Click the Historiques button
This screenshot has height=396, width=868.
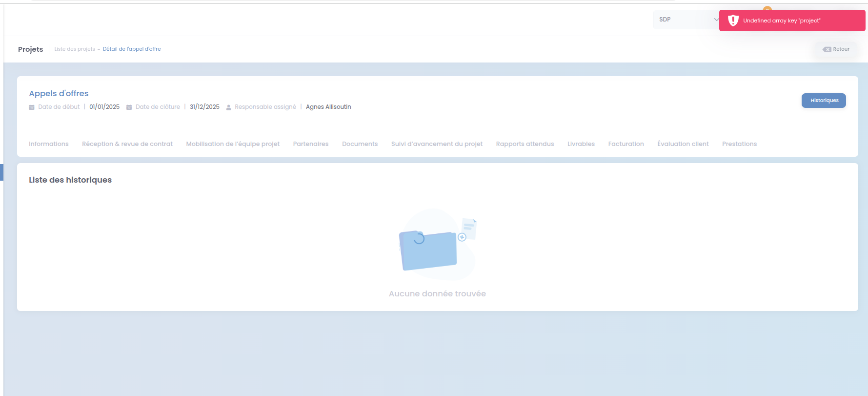[x=824, y=101]
